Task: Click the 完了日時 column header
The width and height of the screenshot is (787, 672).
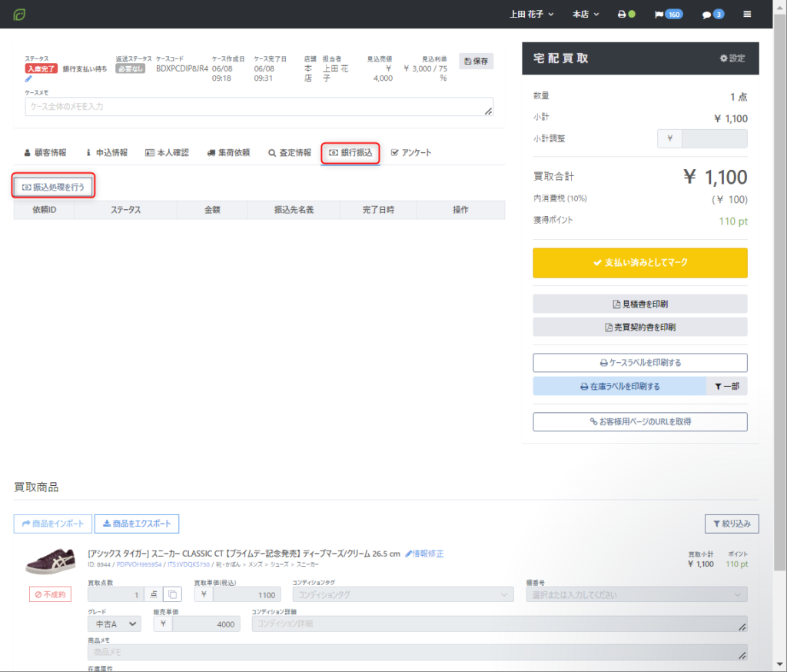Action: [378, 210]
